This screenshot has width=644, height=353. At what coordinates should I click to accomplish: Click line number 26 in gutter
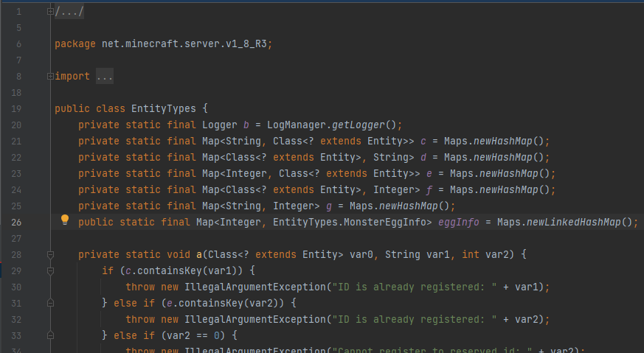[16, 223]
